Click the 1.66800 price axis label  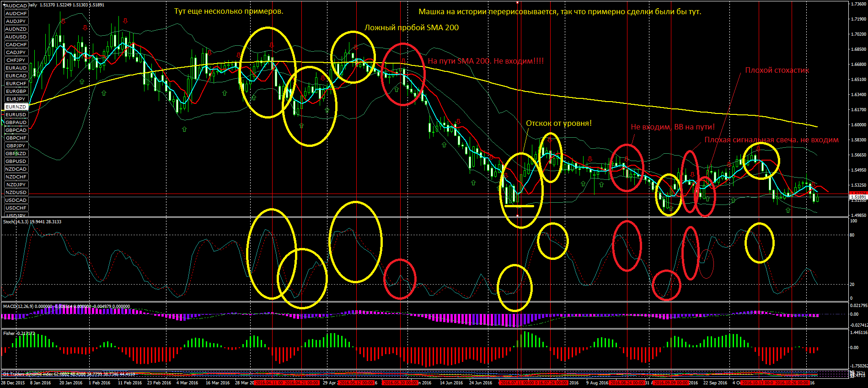click(x=858, y=64)
